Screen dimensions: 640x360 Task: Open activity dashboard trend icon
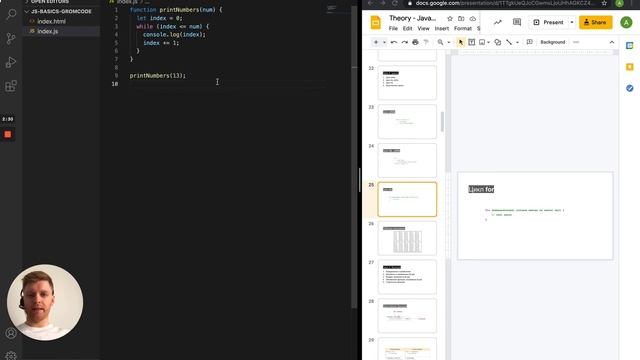(x=498, y=22)
